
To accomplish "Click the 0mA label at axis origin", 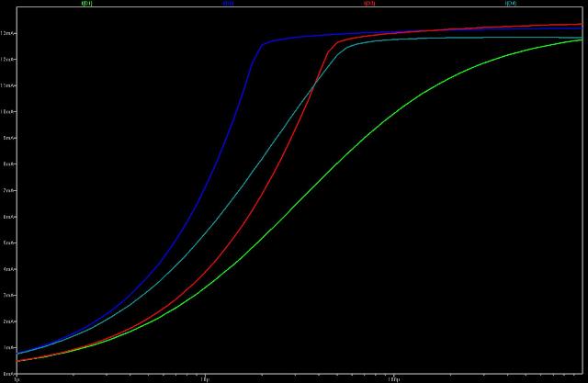I will tap(8, 374).
